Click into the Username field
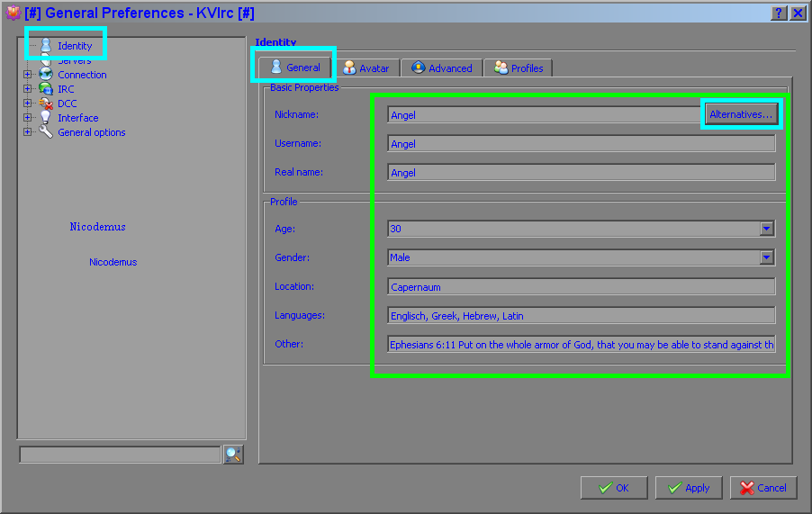The height and width of the screenshot is (514, 812). (581, 144)
